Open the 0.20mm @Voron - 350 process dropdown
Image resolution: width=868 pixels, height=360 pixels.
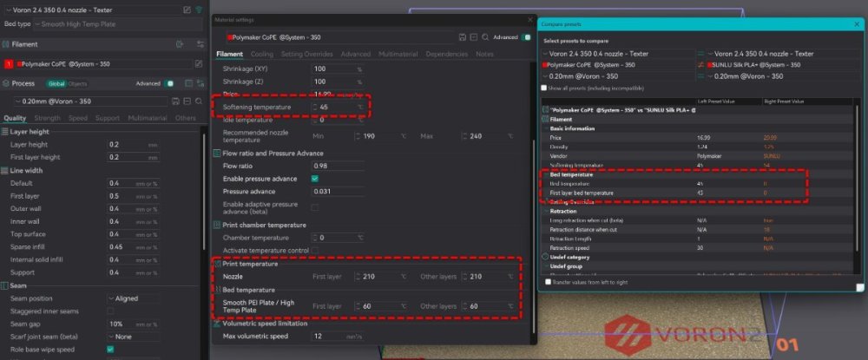[90, 101]
